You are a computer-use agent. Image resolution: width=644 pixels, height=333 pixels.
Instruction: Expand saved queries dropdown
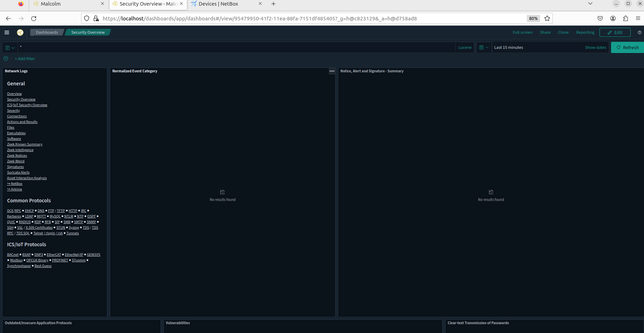(x=10, y=47)
